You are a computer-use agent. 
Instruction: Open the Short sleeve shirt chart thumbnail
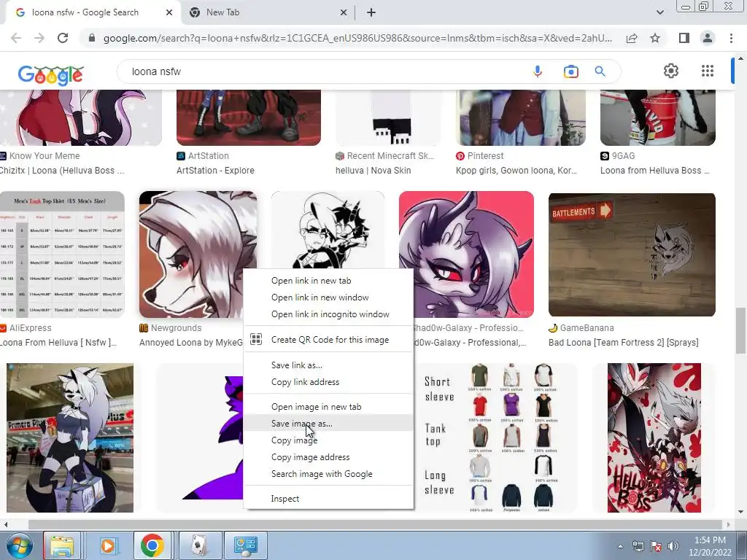(x=495, y=437)
